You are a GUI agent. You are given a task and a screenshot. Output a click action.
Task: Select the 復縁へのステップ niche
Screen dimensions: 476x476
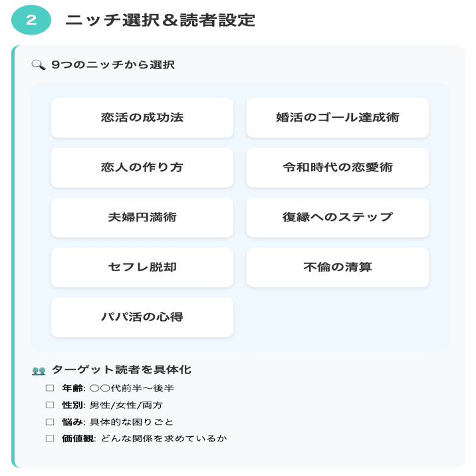coord(337,217)
